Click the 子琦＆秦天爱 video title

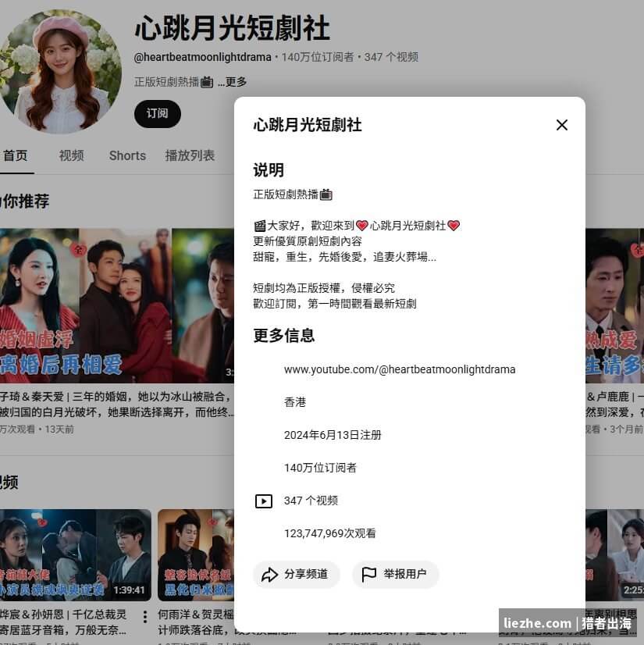pos(117,404)
